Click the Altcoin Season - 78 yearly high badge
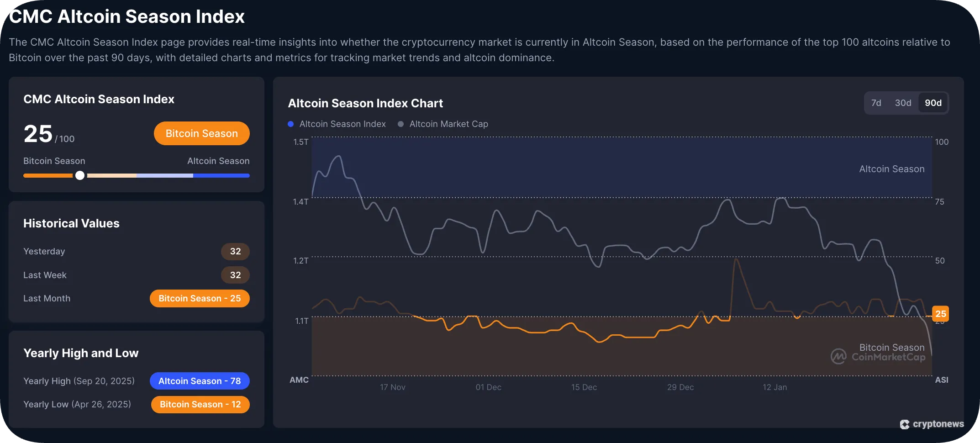This screenshot has height=443, width=980. pos(200,381)
